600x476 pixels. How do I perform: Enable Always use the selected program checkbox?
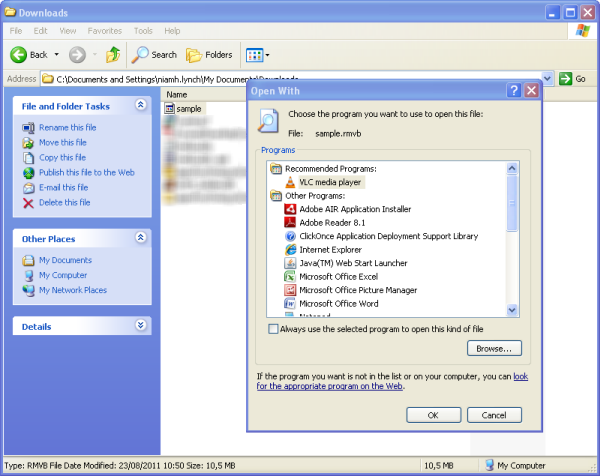274,328
